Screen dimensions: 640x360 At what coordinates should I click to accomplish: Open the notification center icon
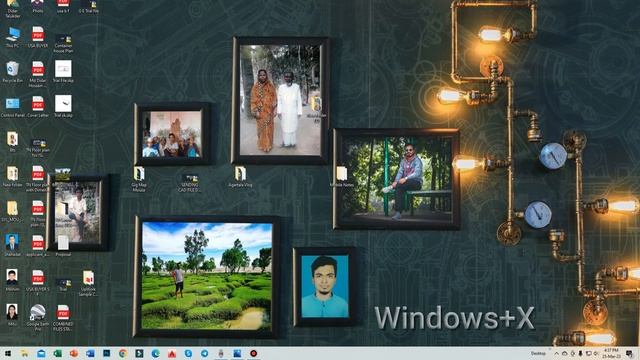(629, 353)
